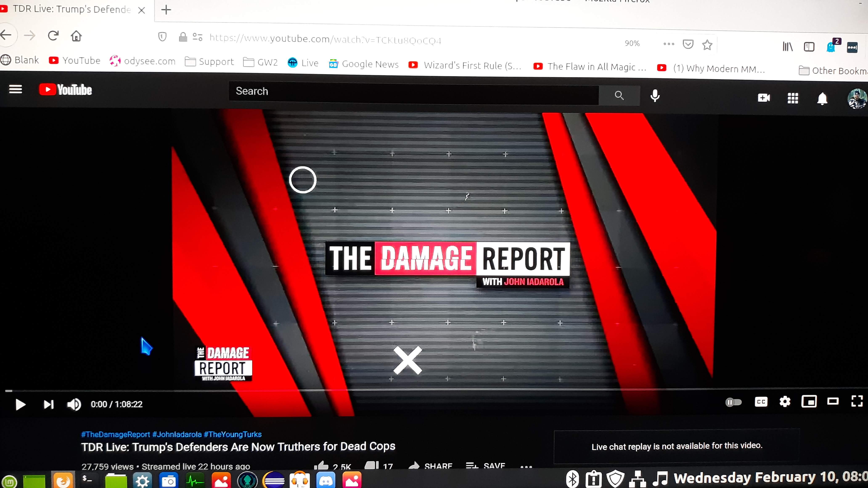The image size is (868, 488).
Task: Open YouTube apps grid menu
Action: pos(793,98)
